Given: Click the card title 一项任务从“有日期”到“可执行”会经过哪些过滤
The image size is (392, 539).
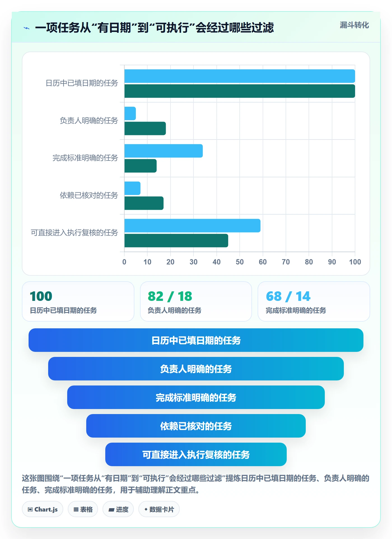Looking at the screenshot, I should (x=154, y=28).
